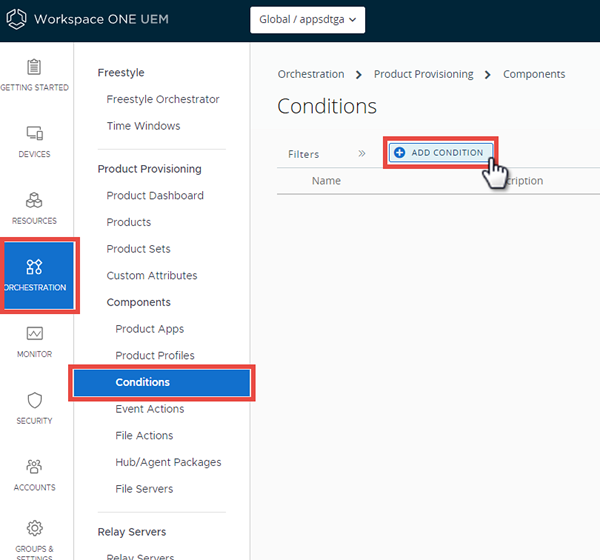
Task: Open the Resources cubes icon
Action: [34, 200]
